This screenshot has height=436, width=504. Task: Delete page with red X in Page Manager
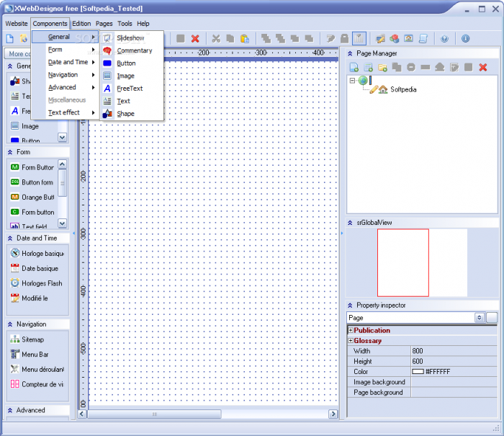click(x=483, y=67)
